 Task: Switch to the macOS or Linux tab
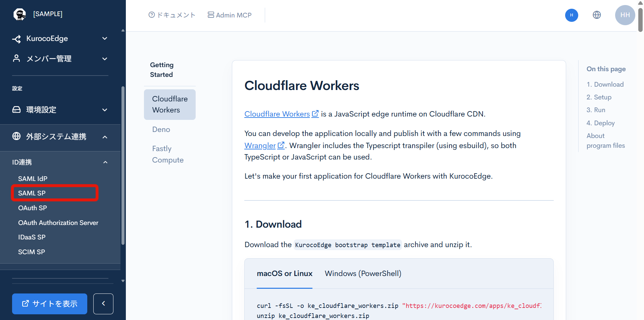[285, 273]
